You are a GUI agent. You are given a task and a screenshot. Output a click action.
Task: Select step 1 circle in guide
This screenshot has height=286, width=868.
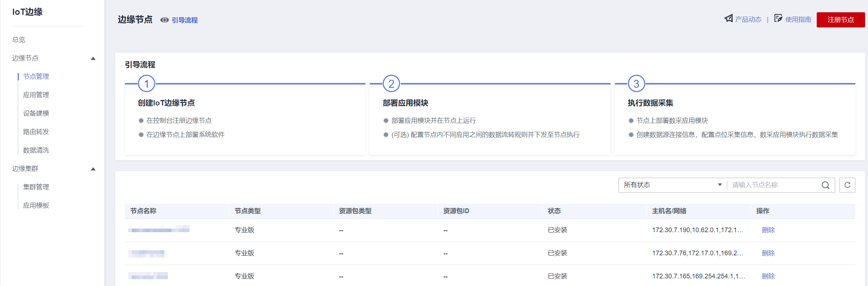pyautogui.click(x=147, y=84)
